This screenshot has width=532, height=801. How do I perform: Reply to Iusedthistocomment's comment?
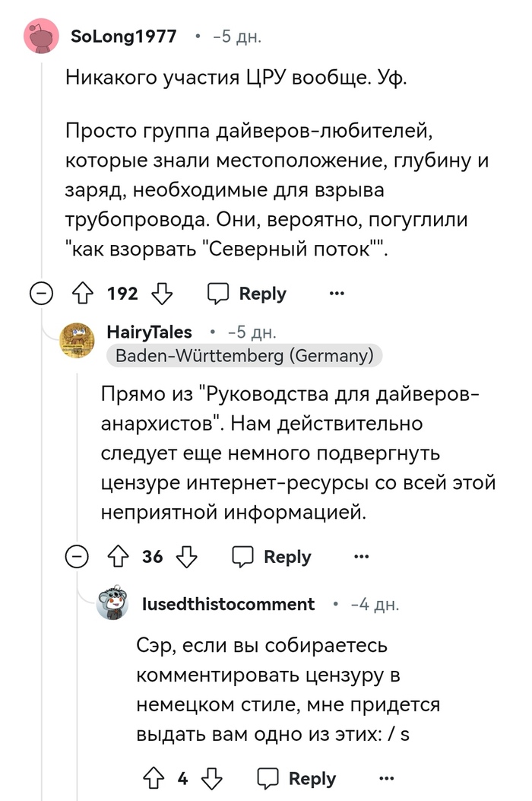pos(297,778)
